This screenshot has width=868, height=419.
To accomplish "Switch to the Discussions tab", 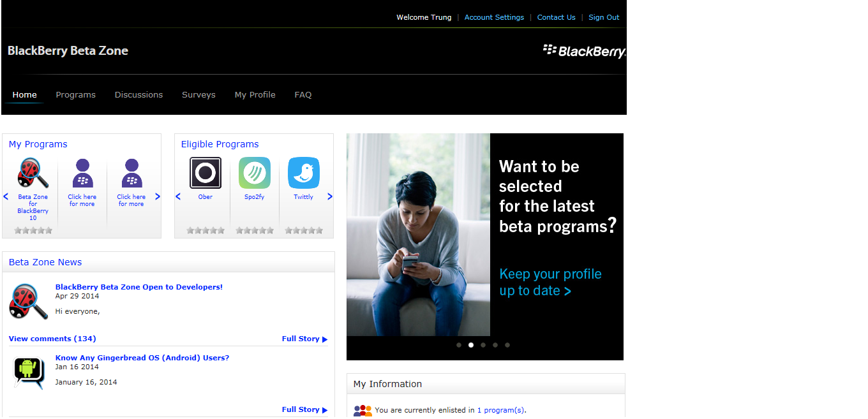I will pos(139,95).
